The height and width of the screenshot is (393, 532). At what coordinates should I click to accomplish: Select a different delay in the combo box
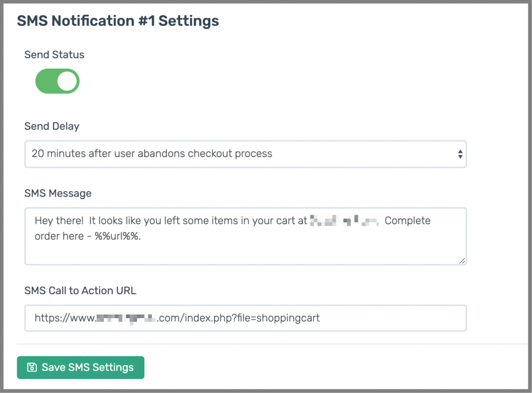point(245,154)
